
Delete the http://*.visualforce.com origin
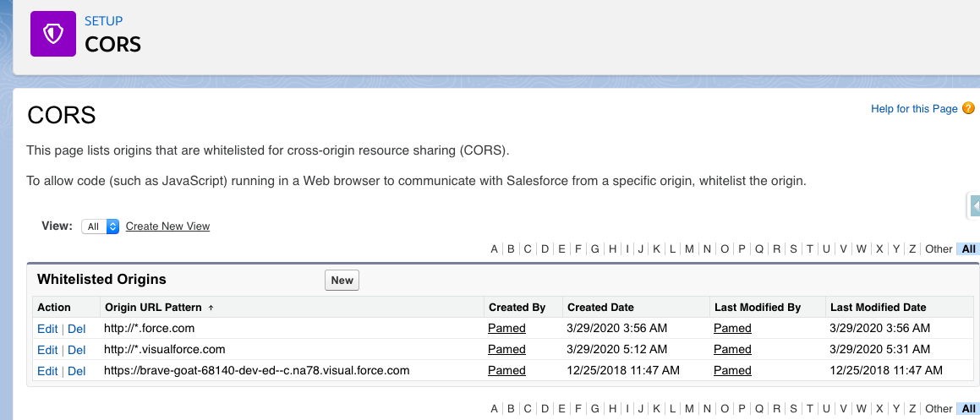pyautogui.click(x=77, y=350)
